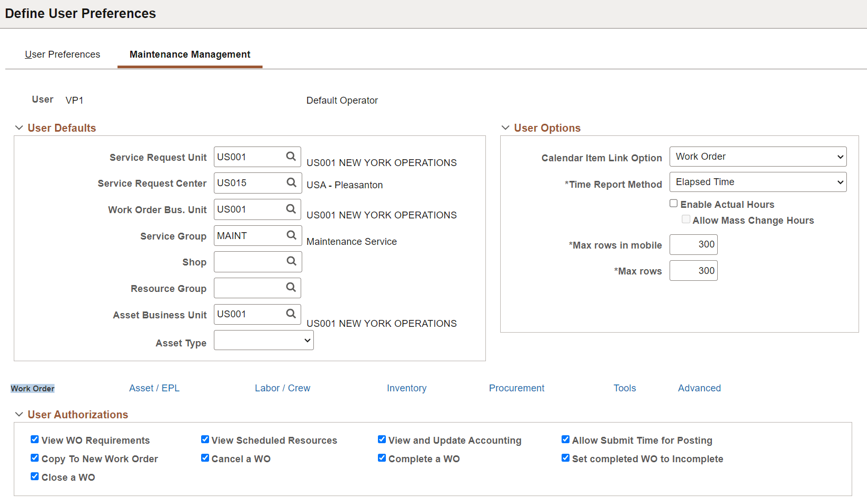Open the Asset Type dropdown
Viewport: 867px width, 504px height.
click(263, 340)
